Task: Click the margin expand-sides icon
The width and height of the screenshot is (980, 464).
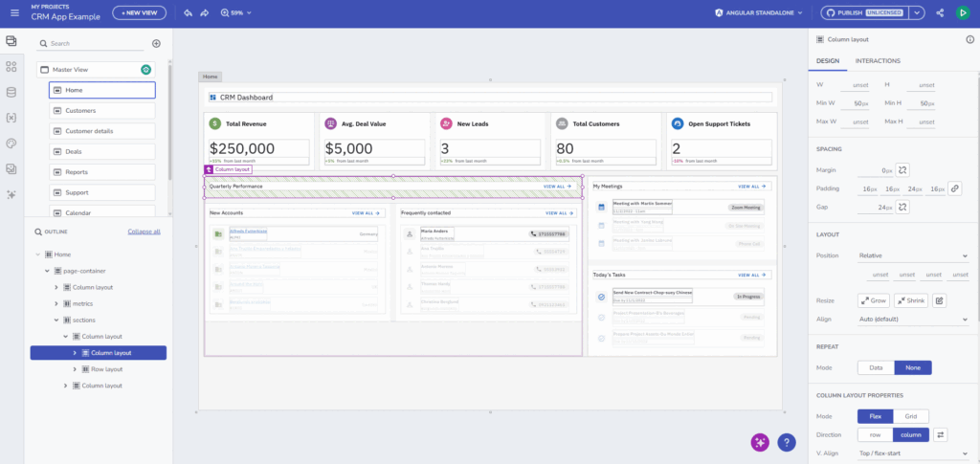Action: pyautogui.click(x=902, y=170)
